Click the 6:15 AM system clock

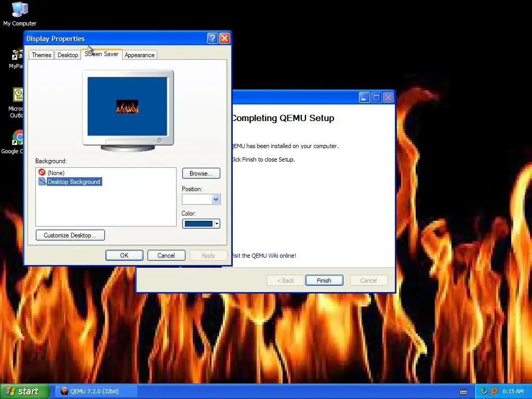(x=513, y=391)
